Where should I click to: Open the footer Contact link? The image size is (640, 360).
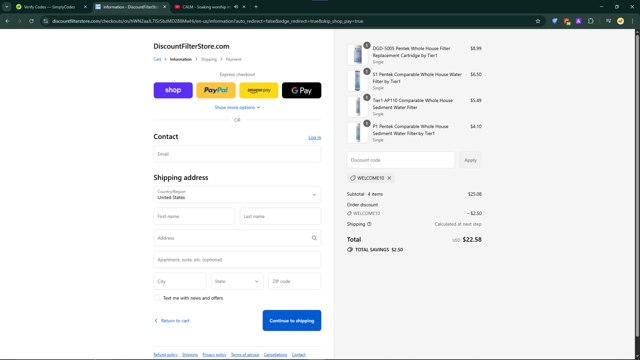click(x=298, y=355)
